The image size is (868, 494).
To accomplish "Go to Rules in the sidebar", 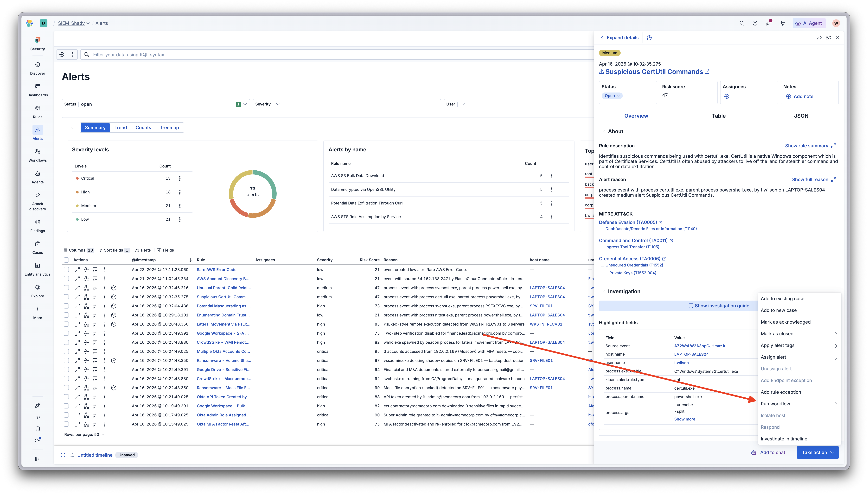I will 37,112.
